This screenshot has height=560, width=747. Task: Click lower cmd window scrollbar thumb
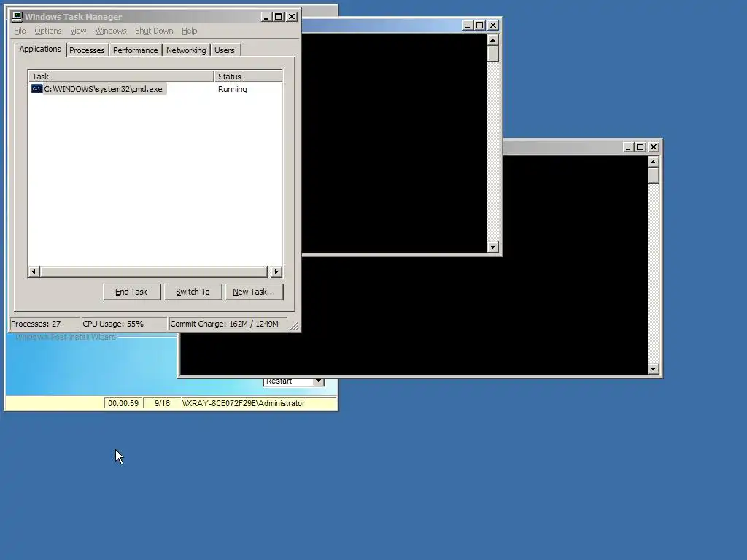pyautogui.click(x=654, y=176)
